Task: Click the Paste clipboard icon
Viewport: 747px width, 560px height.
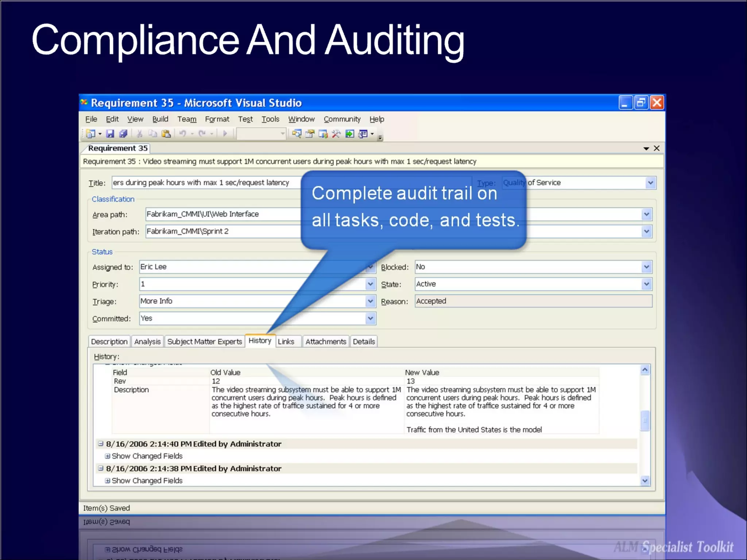Action: click(166, 134)
